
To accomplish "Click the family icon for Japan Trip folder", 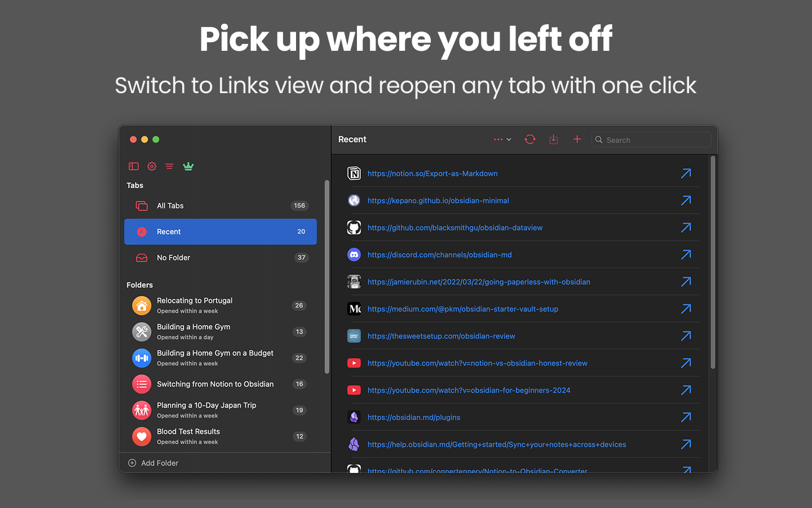I will (142, 410).
